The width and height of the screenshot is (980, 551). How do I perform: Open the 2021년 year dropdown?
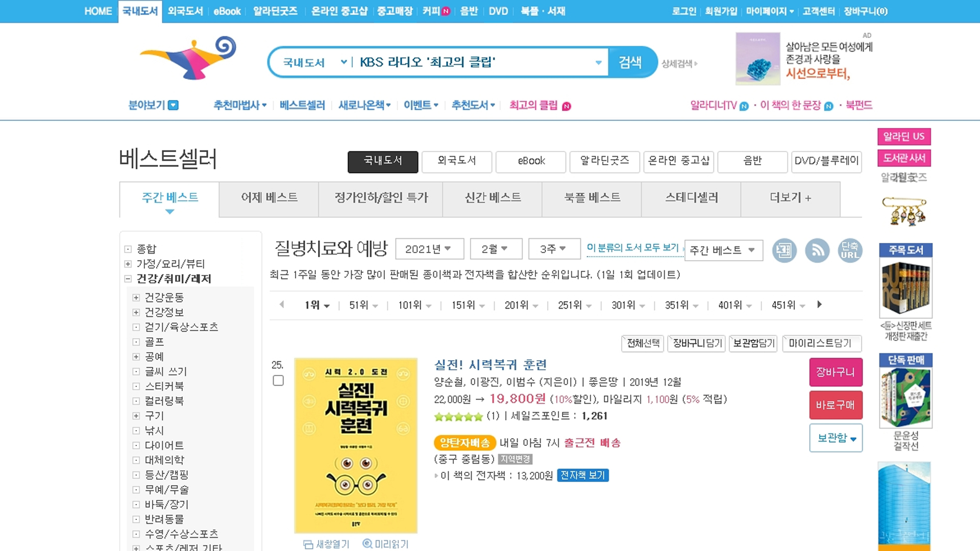pyautogui.click(x=429, y=249)
